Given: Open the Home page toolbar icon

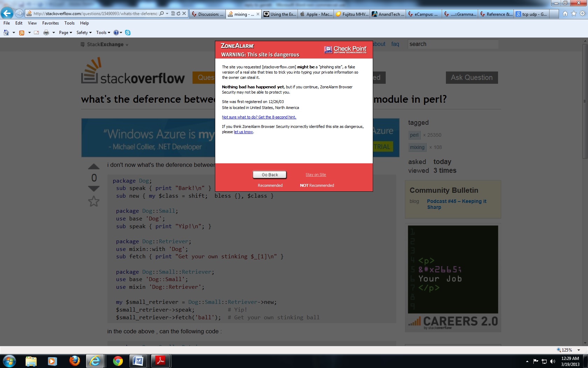Looking at the screenshot, I should (6, 33).
